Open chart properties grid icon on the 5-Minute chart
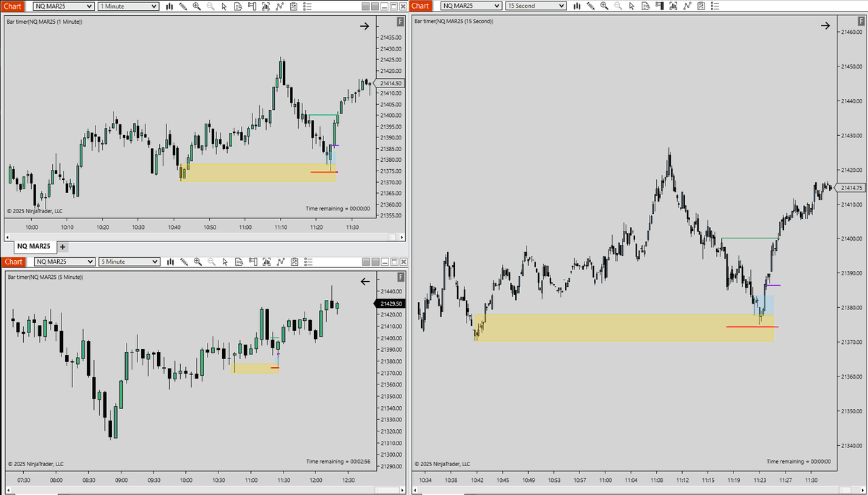The height and width of the screenshot is (495, 868). coord(294,262)
